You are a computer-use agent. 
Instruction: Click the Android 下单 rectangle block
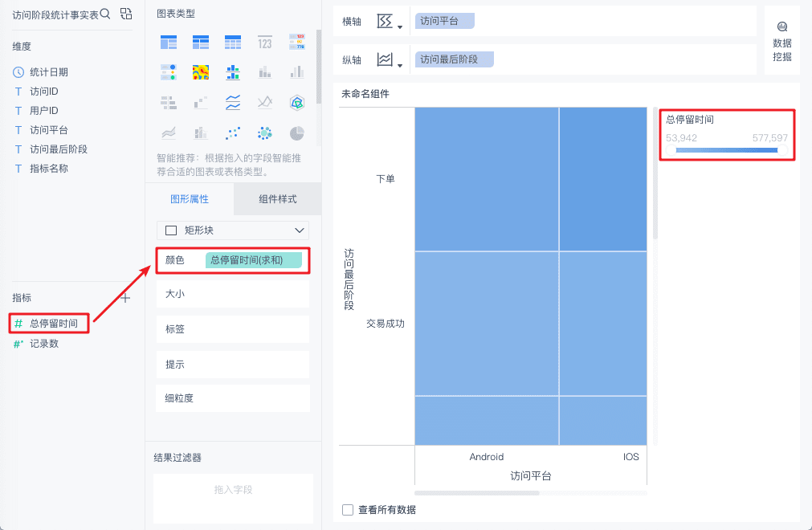click(x=487, y=179)
